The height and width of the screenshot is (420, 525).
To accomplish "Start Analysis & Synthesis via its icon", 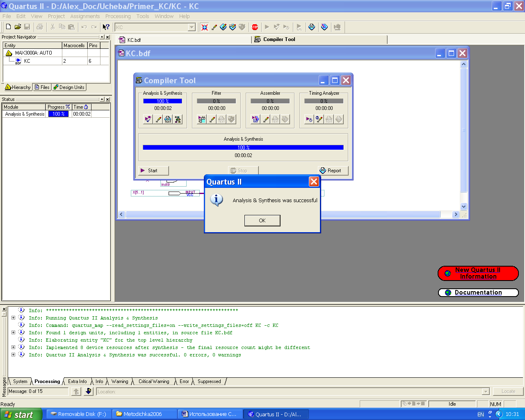I will pyautogui.click(x=148, y=119).
